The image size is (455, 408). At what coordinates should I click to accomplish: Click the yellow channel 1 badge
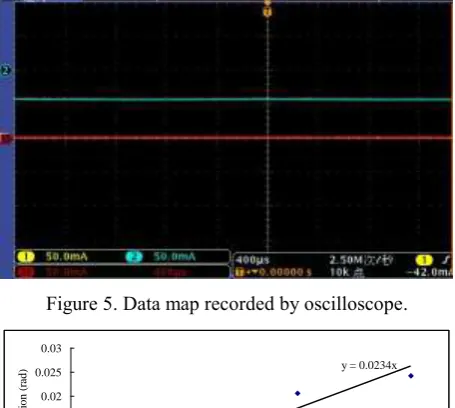26,257
